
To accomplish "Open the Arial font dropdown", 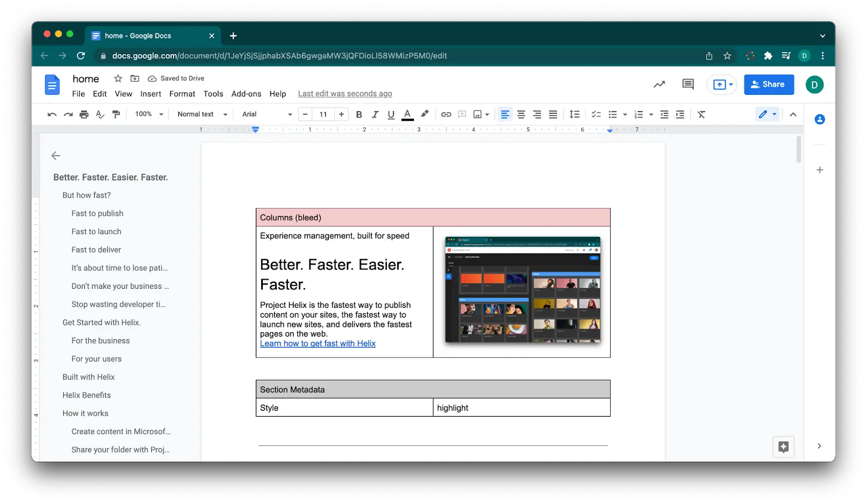I will [267, 114].
